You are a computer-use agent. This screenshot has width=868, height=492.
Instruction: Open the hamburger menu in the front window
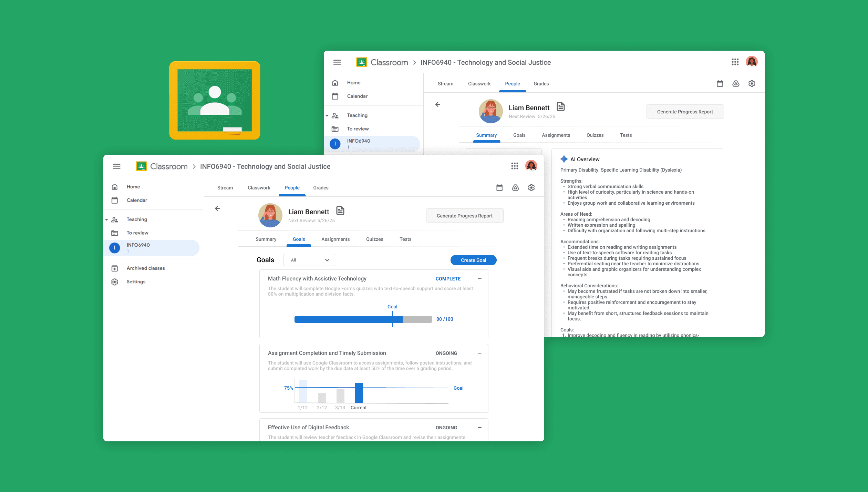tap(116, 166)
